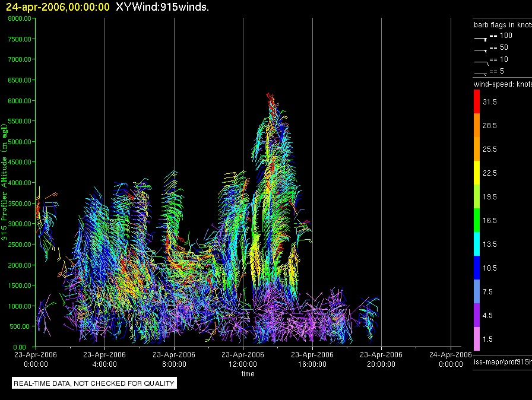This screenshot has width=532, height=400.
Task: Click the green 16.5 knots swatch
Action: coord(477,220)
